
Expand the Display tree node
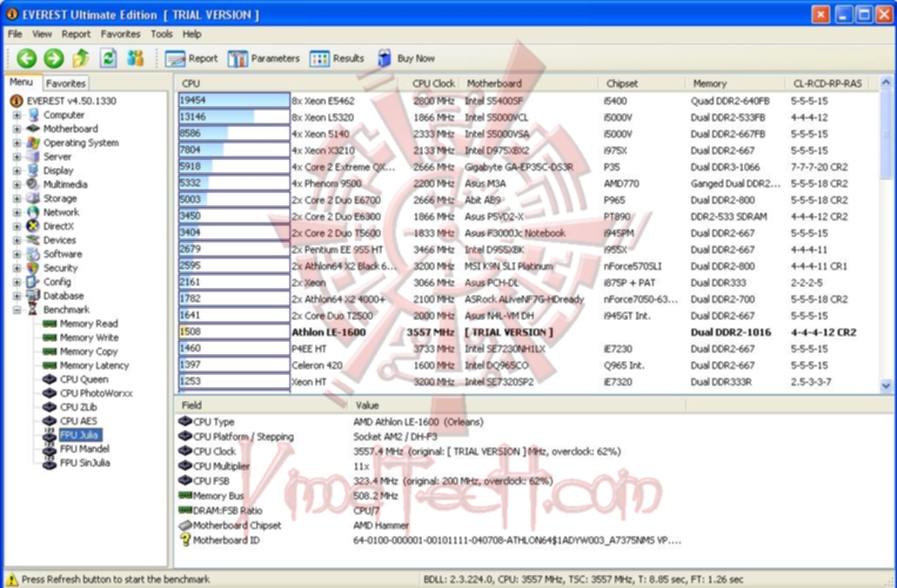pyautogui.click(x=17, y=170)
